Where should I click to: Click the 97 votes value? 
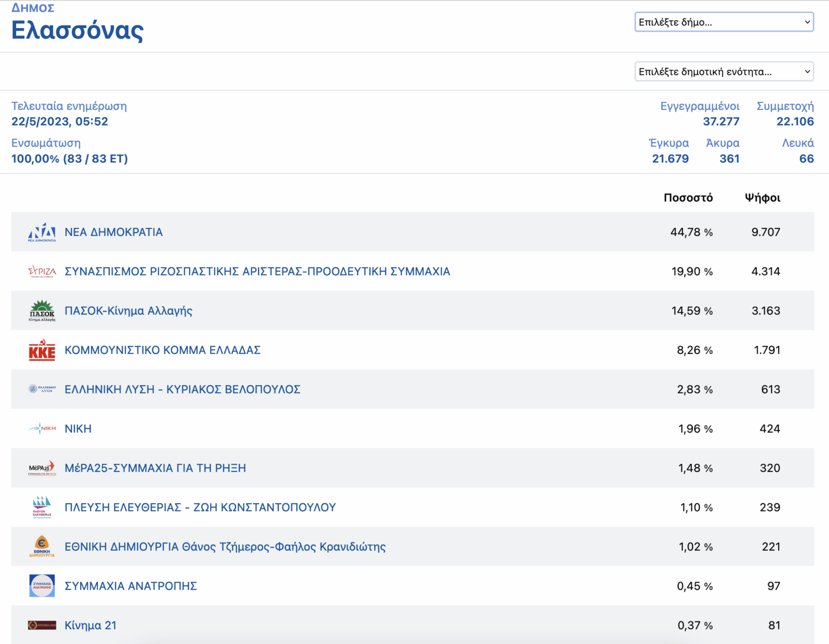click(774, 586)
